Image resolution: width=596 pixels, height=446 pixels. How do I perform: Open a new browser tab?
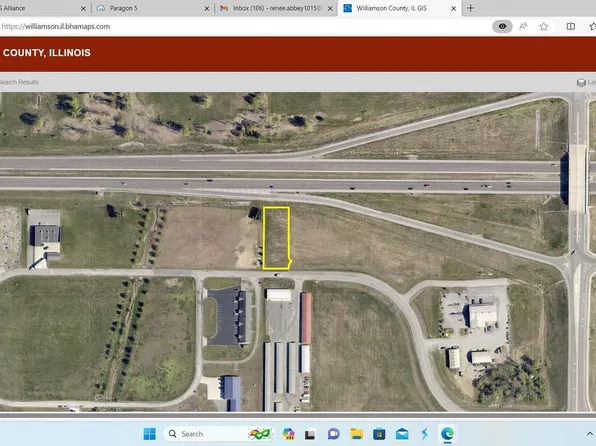(x=471, y=8)
